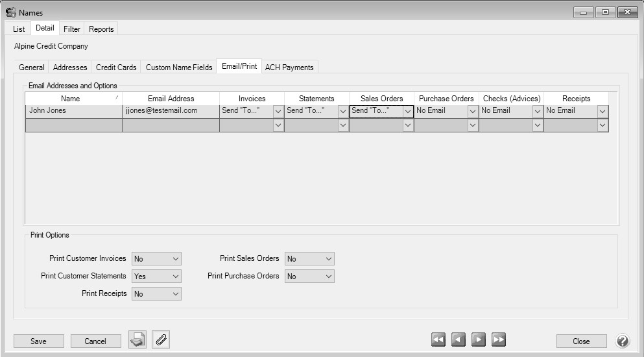Open the help question mark icon
Image resolution: width=644 pixels, height=357 pixels.
(x=622, y=341)
